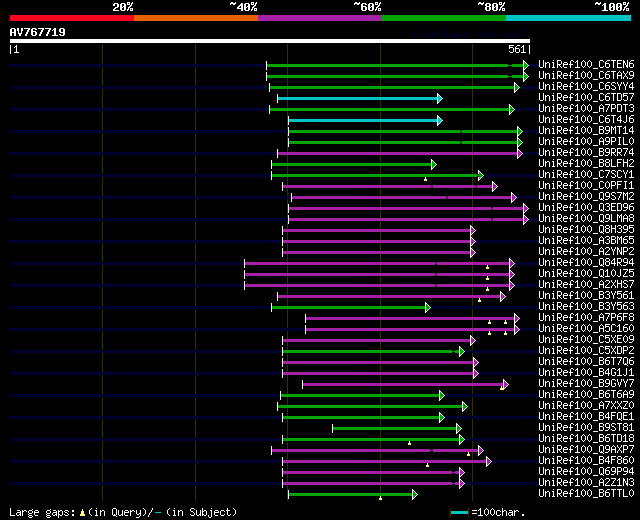Click the green ~80% identity color segment
Viewport: 640px width, 520px height.
(x=444, y=18)
